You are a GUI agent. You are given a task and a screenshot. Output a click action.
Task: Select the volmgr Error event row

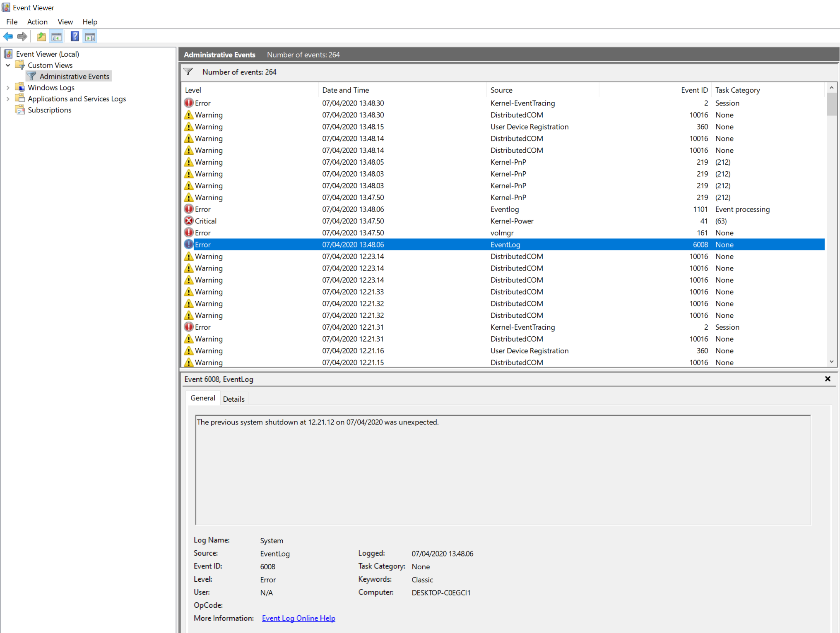[504, 233]
